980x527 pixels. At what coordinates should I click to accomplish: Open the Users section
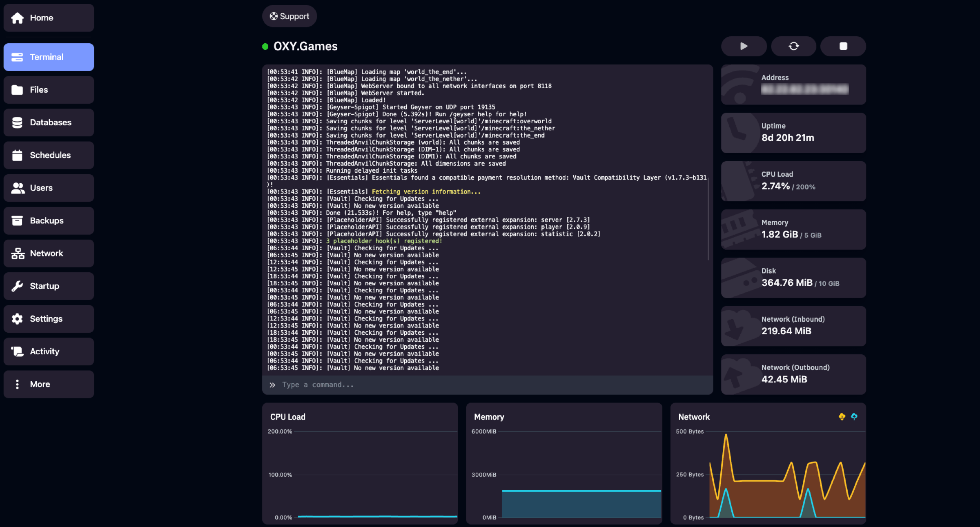tap(49, 188)
